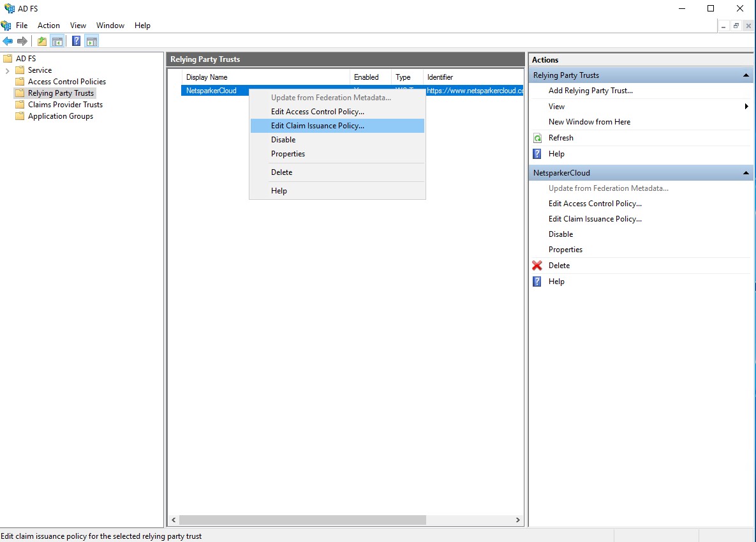Click the green Refresh icon in Actions

[537, 138]
